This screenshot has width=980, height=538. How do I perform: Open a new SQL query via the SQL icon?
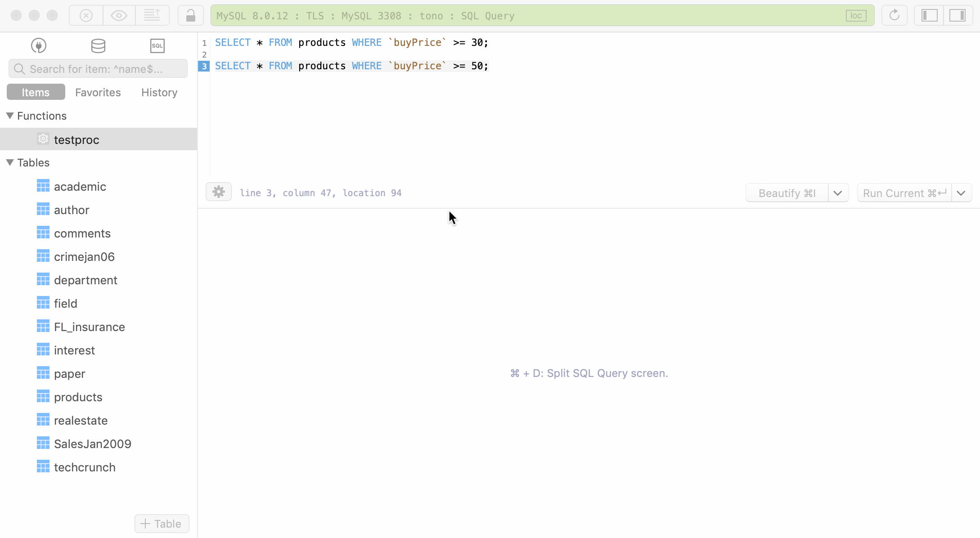[157, 45]
